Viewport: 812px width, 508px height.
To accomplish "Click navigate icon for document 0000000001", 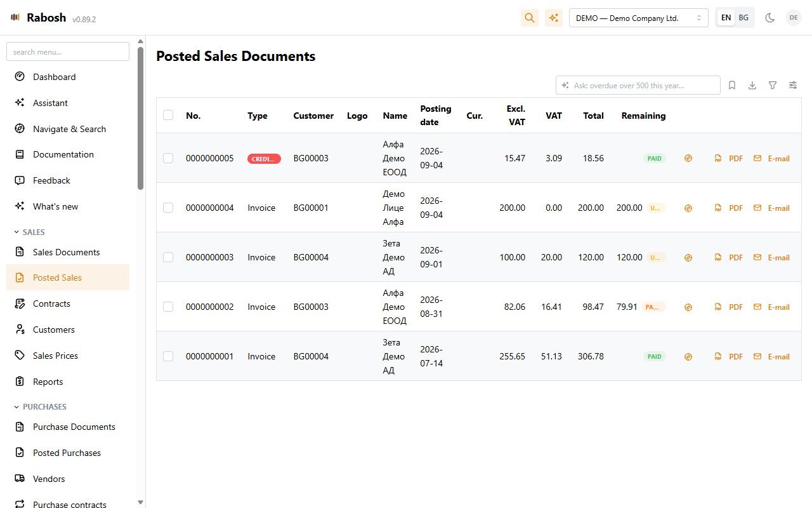I will click(688, 356).
